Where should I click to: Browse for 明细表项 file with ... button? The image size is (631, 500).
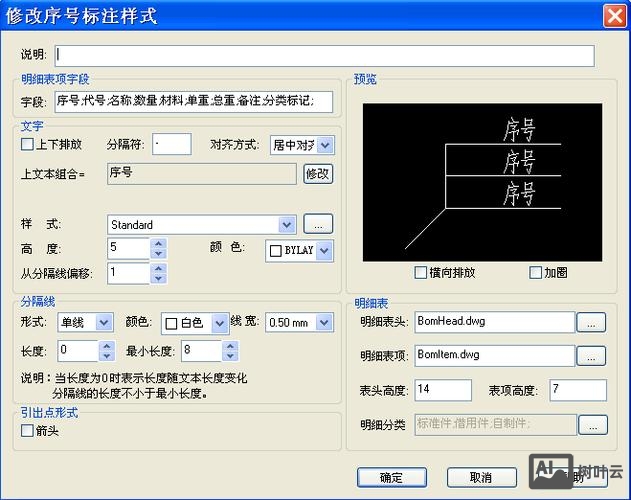point(591,356)
